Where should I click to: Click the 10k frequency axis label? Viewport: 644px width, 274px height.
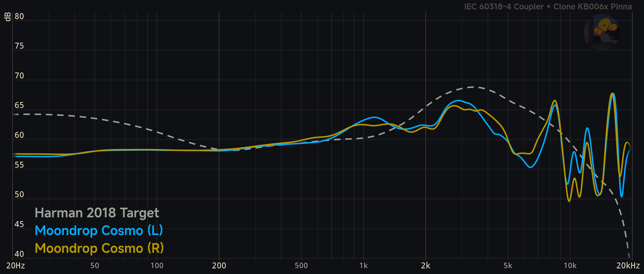click(x=570, y=266)
